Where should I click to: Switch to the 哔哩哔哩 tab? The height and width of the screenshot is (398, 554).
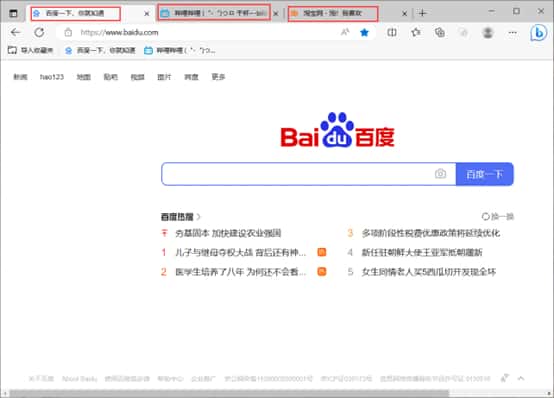(x=214, y=13)
